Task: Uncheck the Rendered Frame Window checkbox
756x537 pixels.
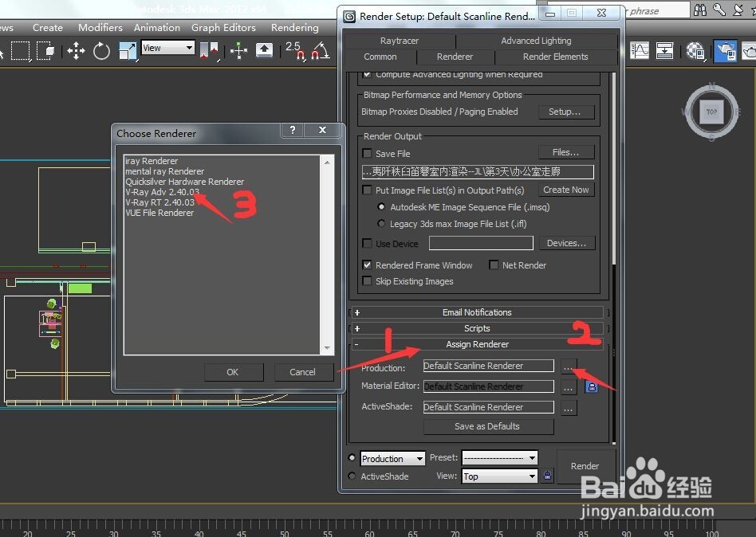Action: pos(367,265)
